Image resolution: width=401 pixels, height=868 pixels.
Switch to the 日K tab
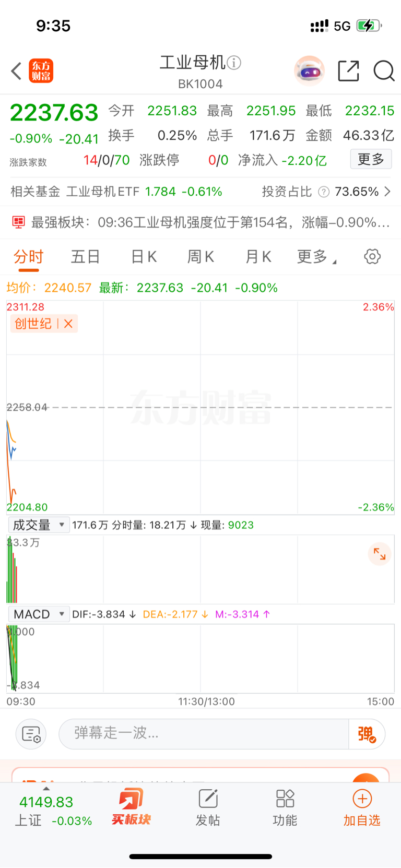pyautogui.click(x=144, y=257)
